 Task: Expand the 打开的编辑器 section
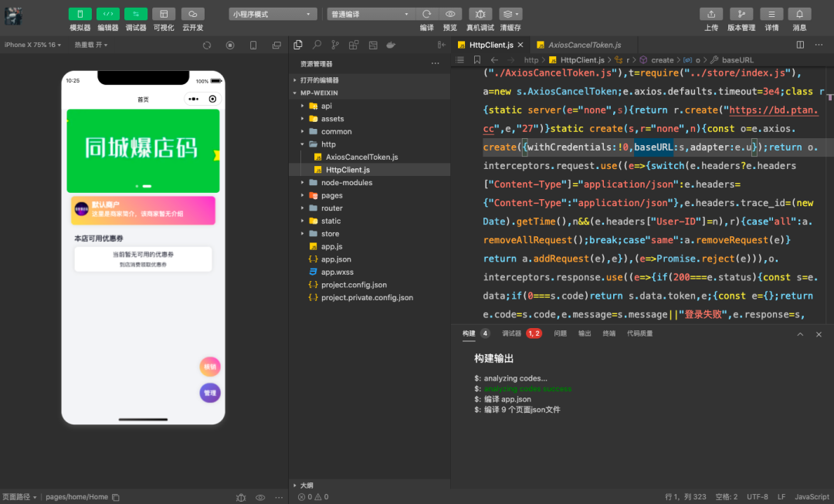coord(370,80)
